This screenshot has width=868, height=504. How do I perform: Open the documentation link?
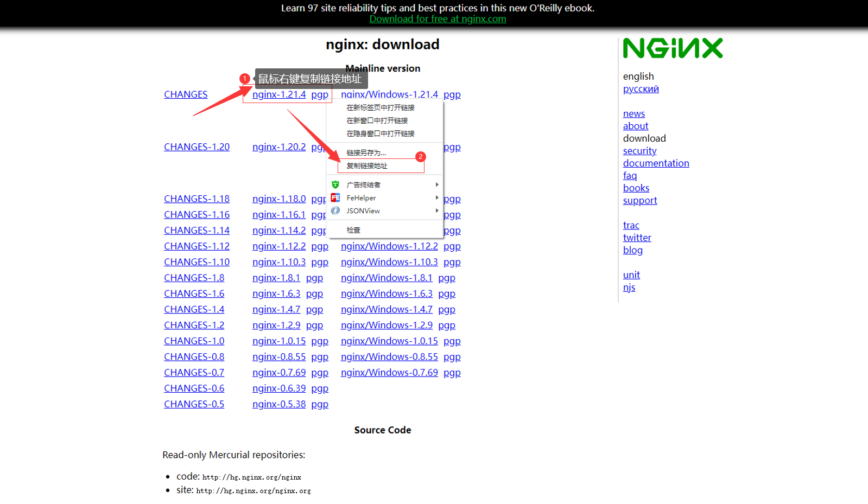pos(656,163)
